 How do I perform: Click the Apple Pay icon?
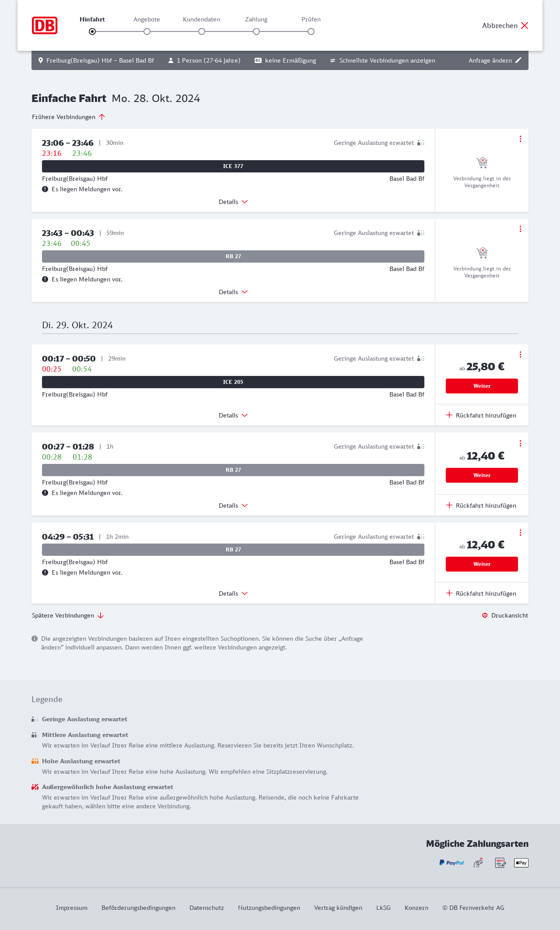click(x=521, y=863)
